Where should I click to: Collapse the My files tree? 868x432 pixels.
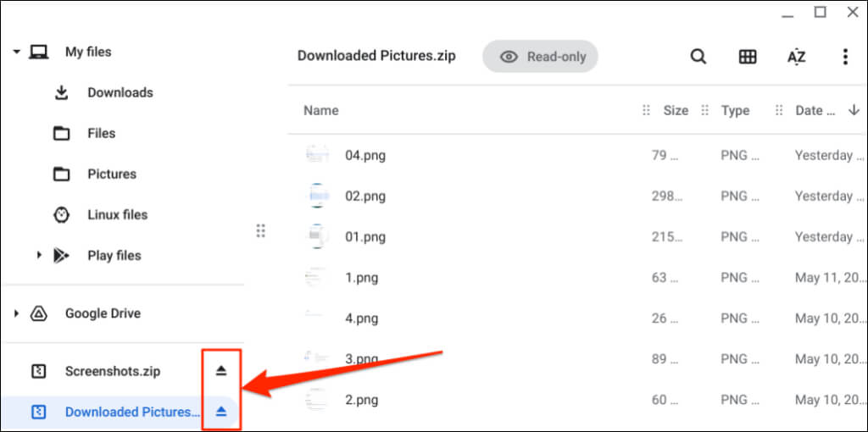pyautogui.click(x=16, y=52)
